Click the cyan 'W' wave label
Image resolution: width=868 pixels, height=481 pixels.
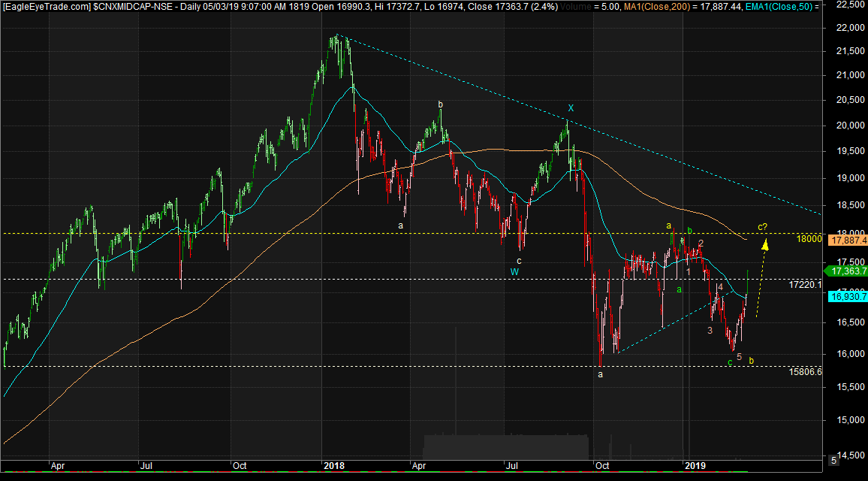coord(514,271)
